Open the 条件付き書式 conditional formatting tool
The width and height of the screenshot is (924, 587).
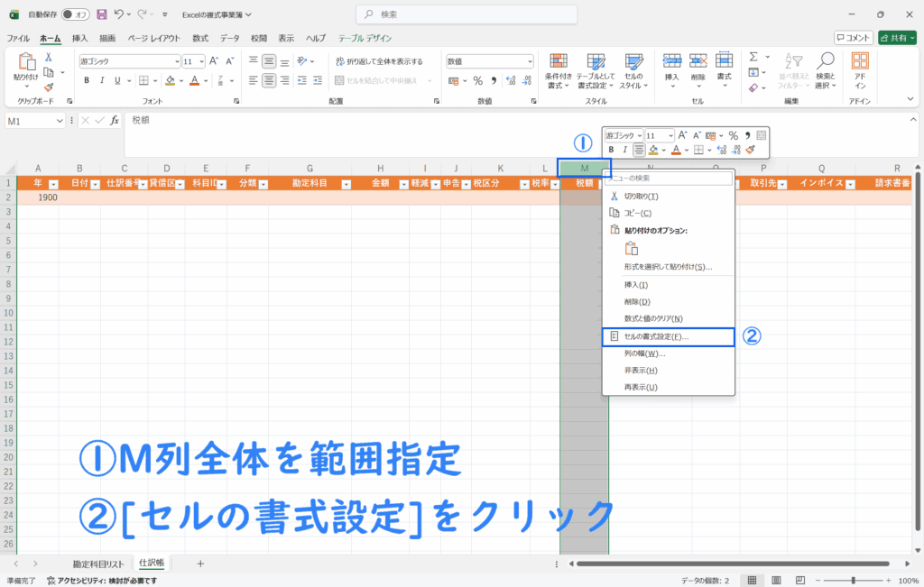(558, 69)
